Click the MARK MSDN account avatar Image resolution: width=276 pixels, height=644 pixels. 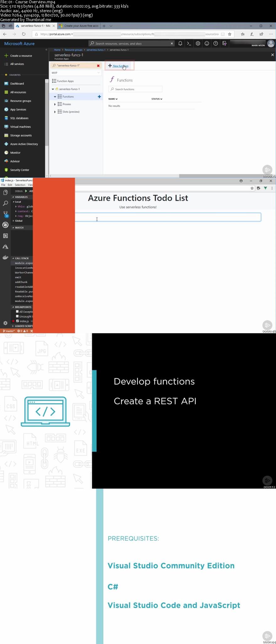point(271,43)
